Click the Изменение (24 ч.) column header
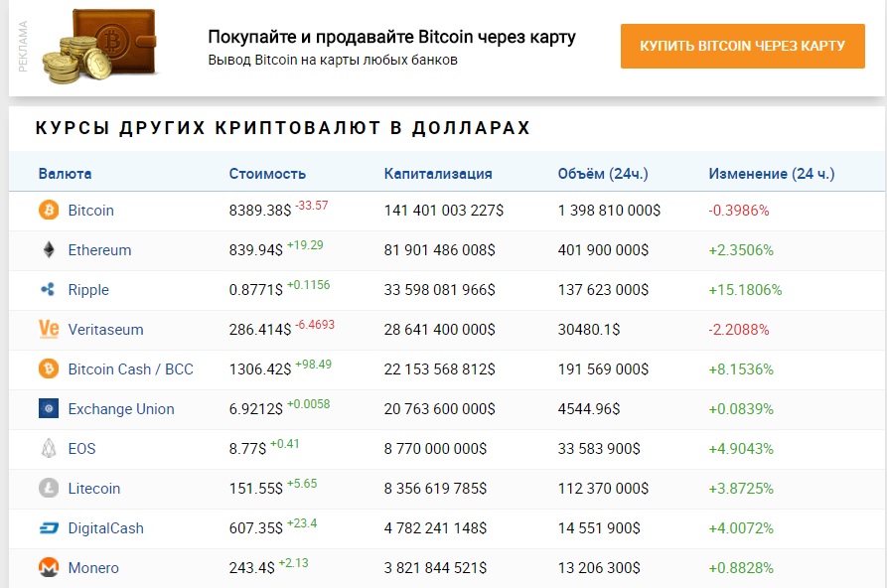Image resolution: width=887 pixels, height=588 pixels. click(772, 174)
